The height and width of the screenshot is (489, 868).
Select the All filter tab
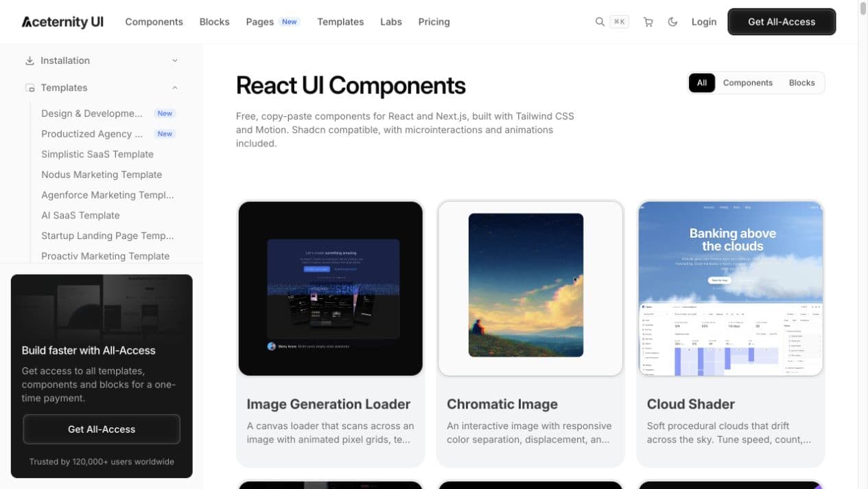point(701,83)
